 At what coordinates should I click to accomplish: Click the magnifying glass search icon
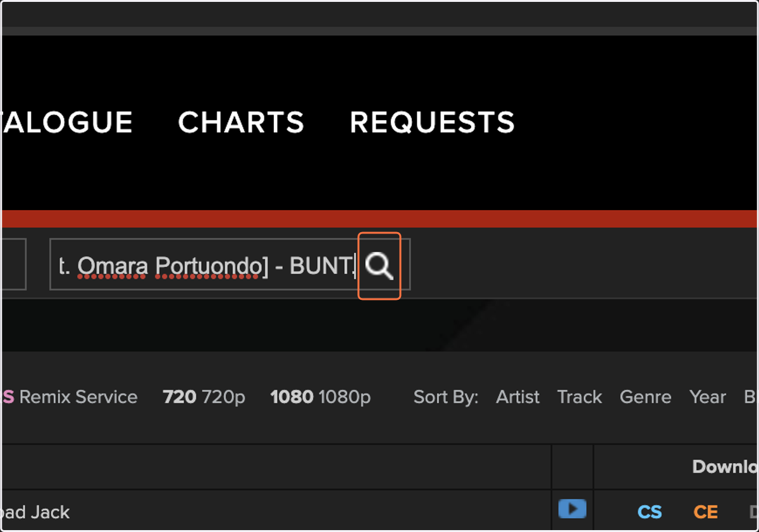379,266
